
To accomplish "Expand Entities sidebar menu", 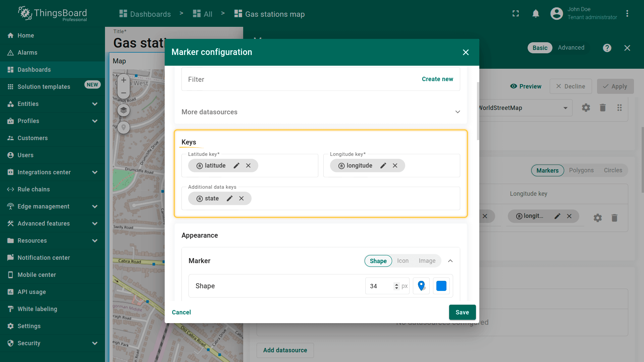I will 95,104.
